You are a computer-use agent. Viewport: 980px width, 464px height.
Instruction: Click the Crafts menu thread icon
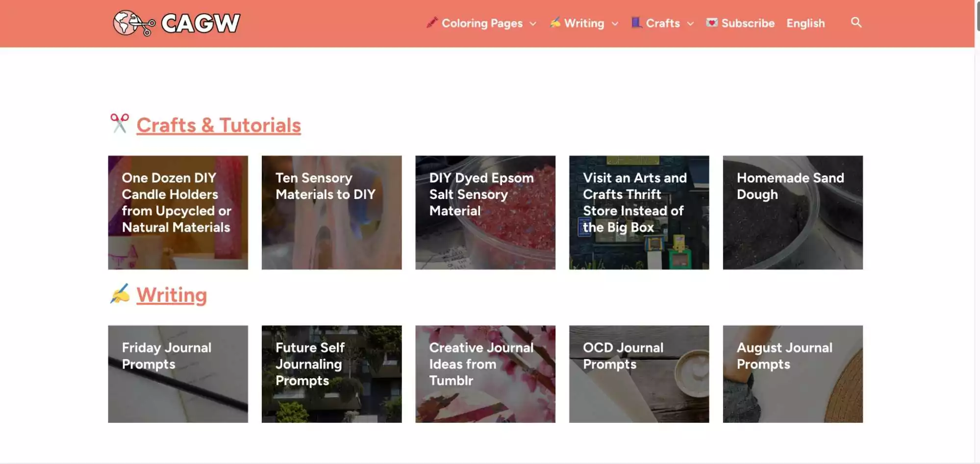point(636,23)
